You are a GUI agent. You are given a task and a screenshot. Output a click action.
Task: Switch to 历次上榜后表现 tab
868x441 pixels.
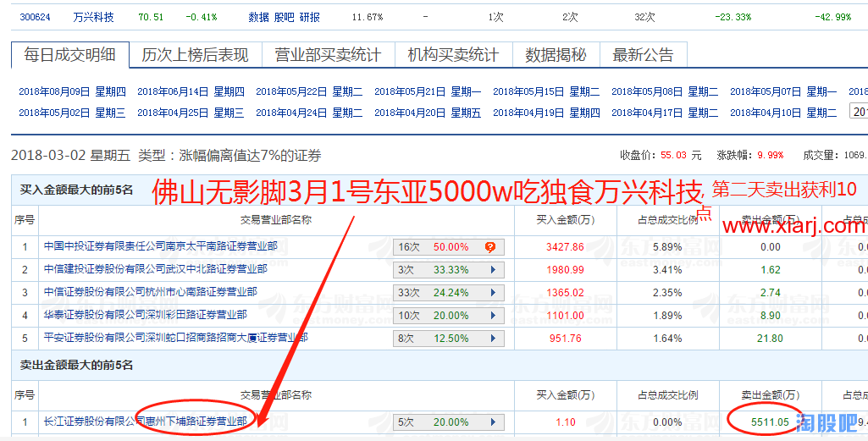[195, 55]
